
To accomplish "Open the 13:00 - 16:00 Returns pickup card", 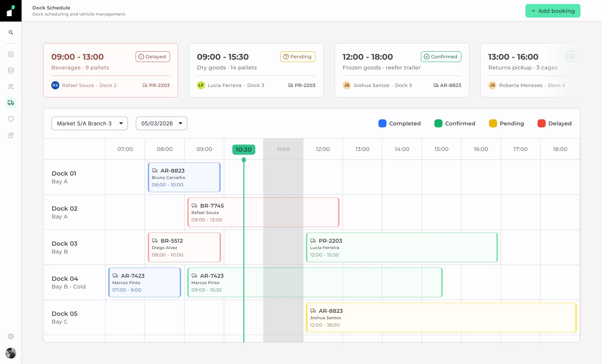I will click(530, 70).
